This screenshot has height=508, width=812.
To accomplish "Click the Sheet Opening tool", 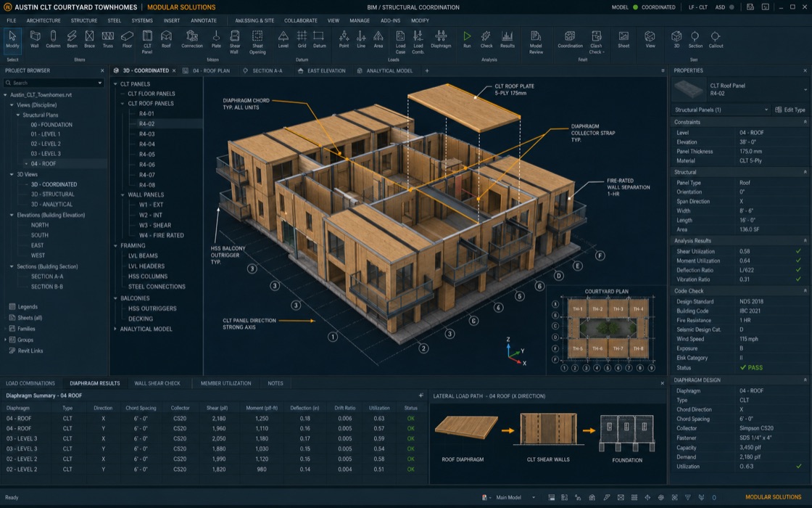I will pyautogui.click(x=257, y=42).
